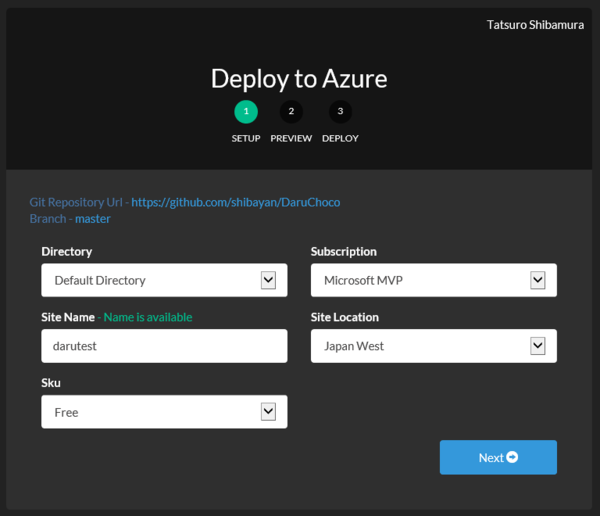Image resolution: width=600 pixels, height=516 pixels.
Task: Click the Subscription field label
Action: coord(344,251)
